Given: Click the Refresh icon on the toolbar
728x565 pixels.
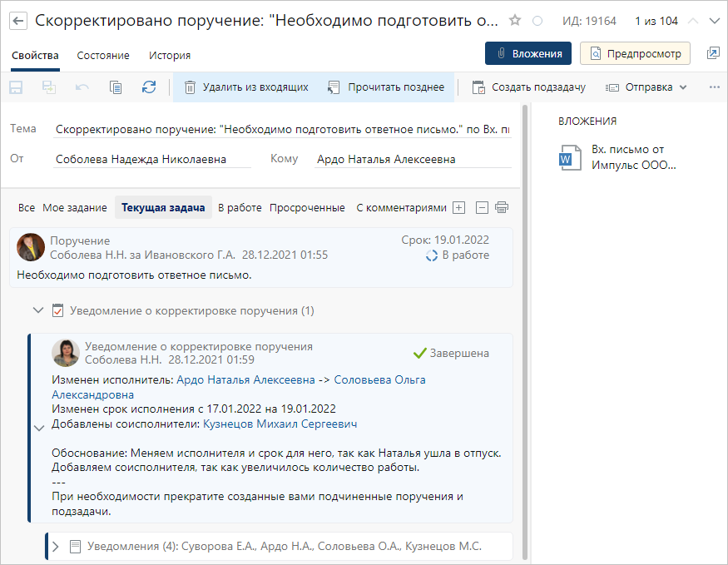Looking at the screenshot, I should tap(149, 87).
